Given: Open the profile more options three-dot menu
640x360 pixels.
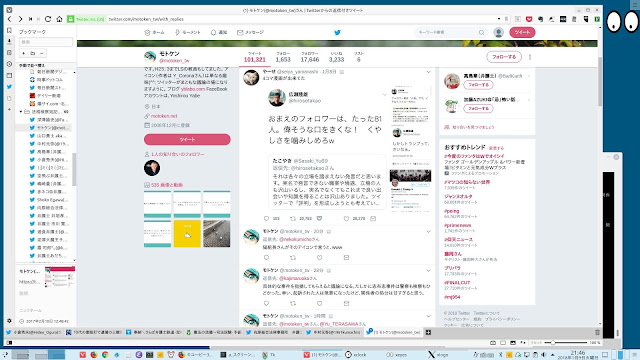Looking at the screenshot, I should tap(530, 57).
